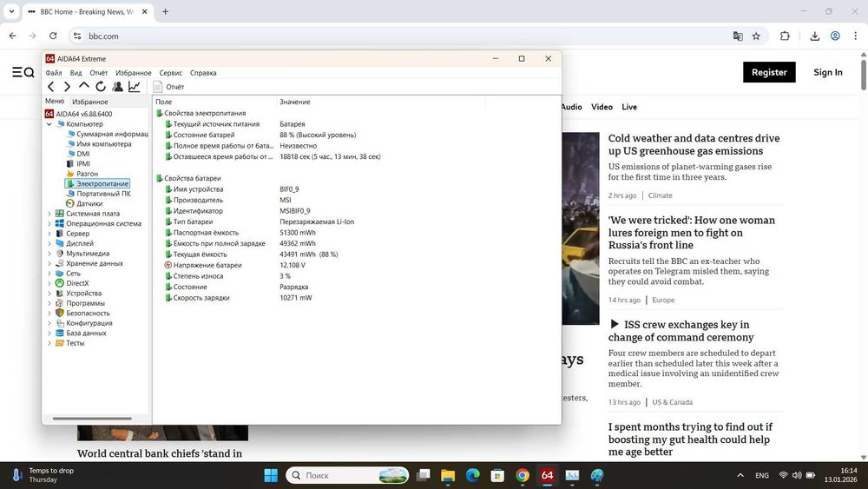
Task: Switch to the Меню tab in the sidebar
Action: [x=54, y=102]
